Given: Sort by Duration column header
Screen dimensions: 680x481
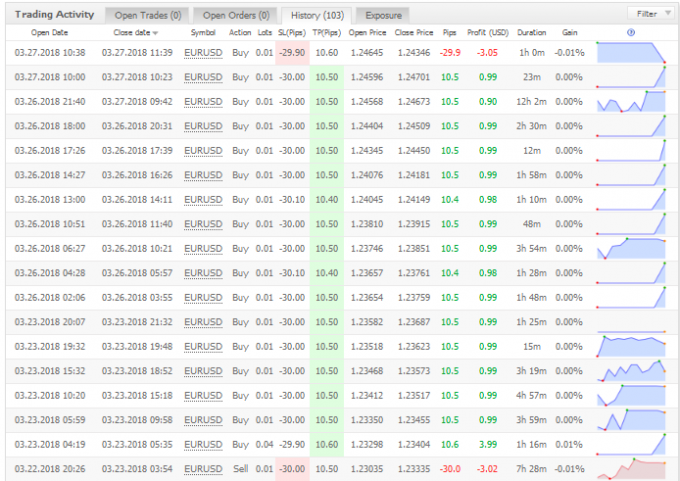Looking at the screenshot, I should [532, 33].
